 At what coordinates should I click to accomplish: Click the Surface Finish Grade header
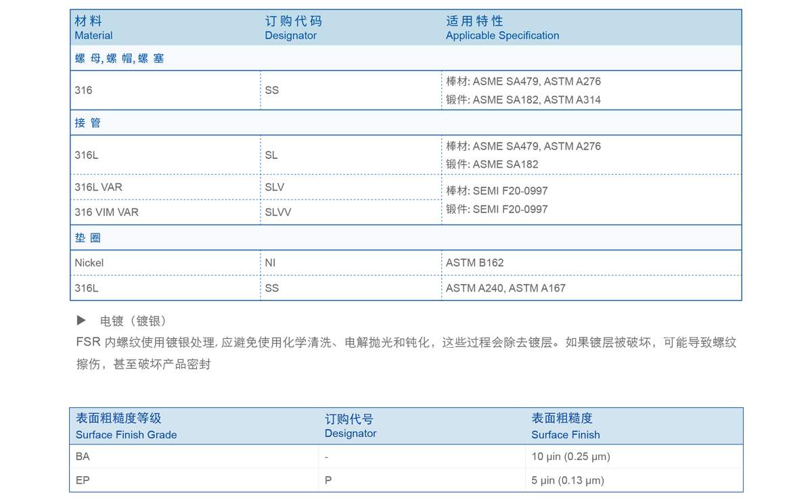click(126, 435)
